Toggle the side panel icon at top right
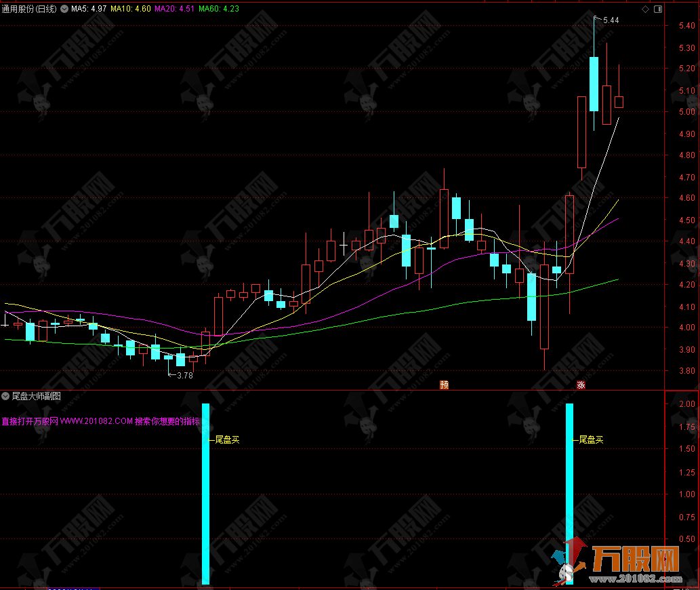The width and height of the screenshot is (700, 590). pos(658,9)
